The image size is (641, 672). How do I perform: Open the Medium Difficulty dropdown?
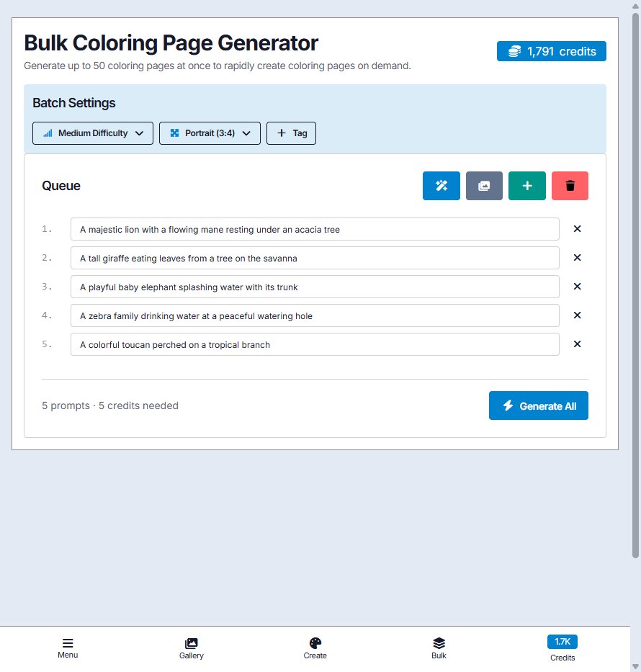pos(92,133)
